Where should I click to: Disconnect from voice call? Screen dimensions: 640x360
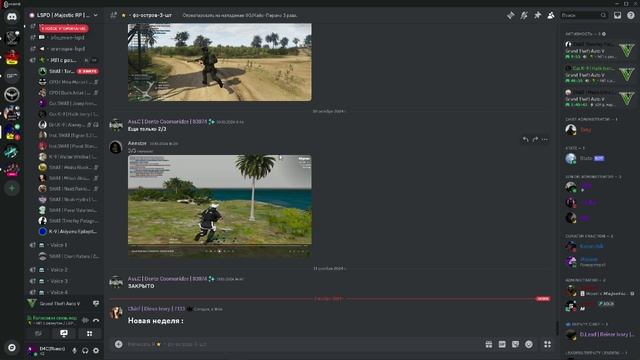(96, 320)
